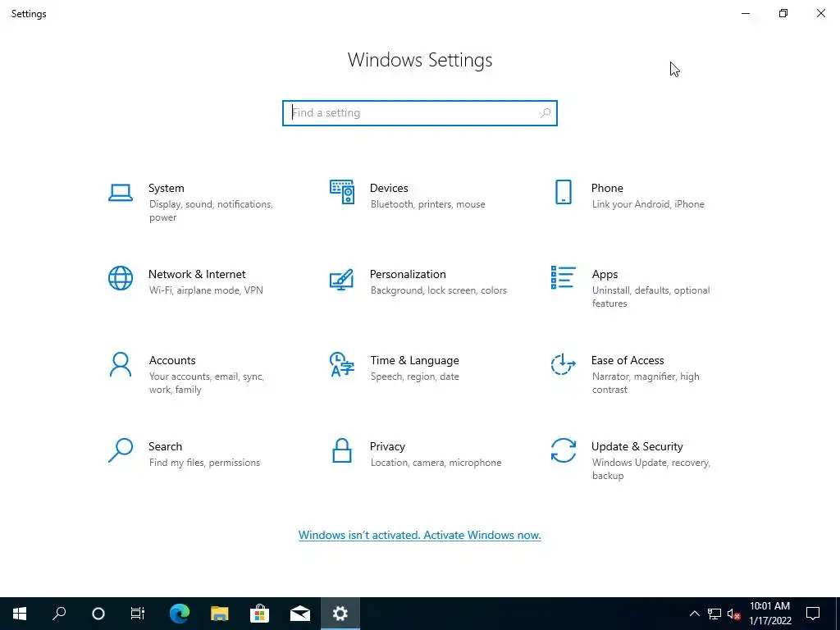Click 'Wi-Fi, airplane mode, VPN' description
This screenshot has height=630, width=840.
click(206, 290)
